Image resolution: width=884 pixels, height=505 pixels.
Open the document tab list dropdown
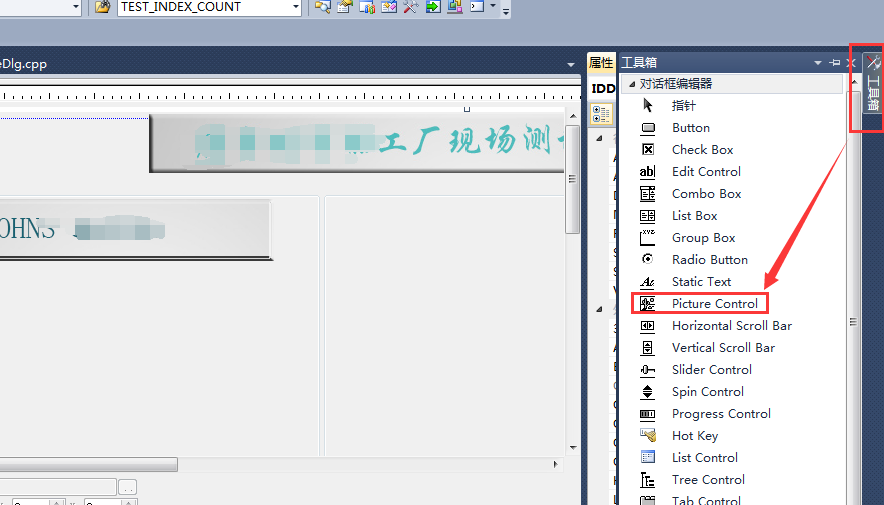point(571,64)
